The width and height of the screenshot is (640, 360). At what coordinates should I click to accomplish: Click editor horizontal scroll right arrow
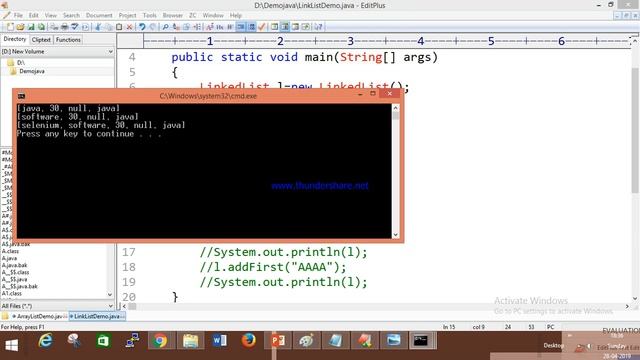pyautogui.click(x=627, y=306)
